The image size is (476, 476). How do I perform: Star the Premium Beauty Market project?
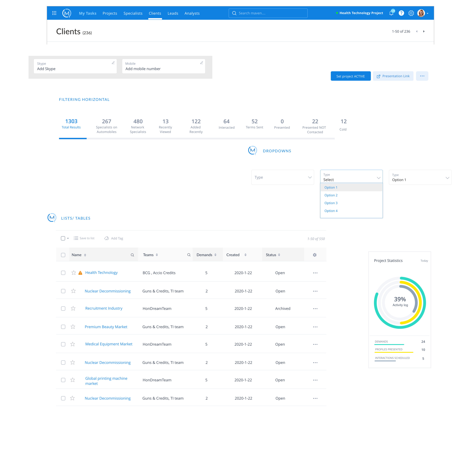pyautogui.click(x=73, y=327)
